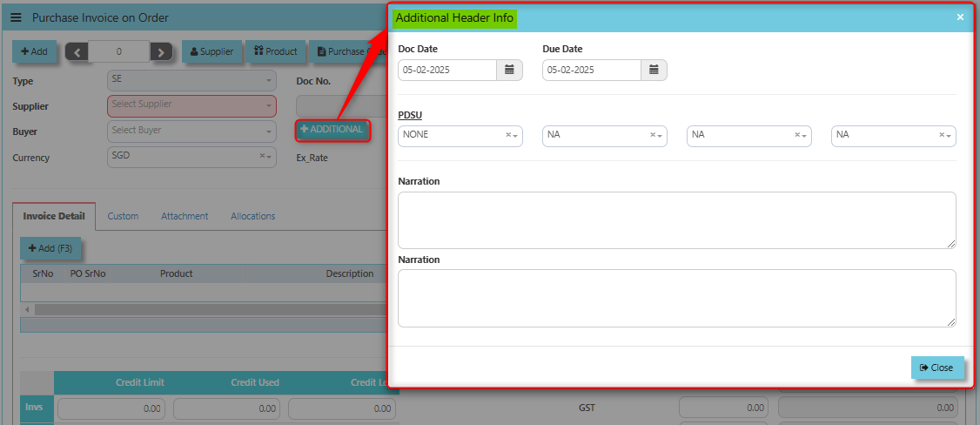
Task: Open the hamburger menu icon
Action: pyautogui.click(x=16, y=17)
